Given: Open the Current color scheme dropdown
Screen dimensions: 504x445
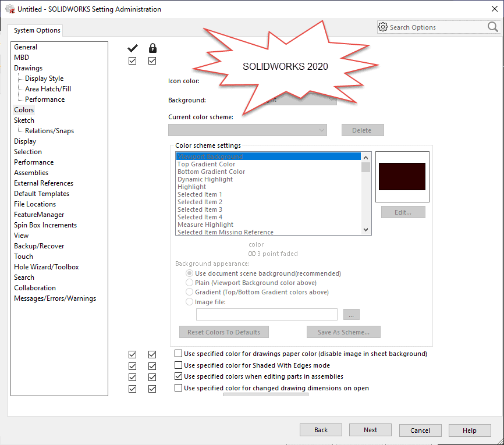Looking at the screenshot, I should tap(247, 130).
